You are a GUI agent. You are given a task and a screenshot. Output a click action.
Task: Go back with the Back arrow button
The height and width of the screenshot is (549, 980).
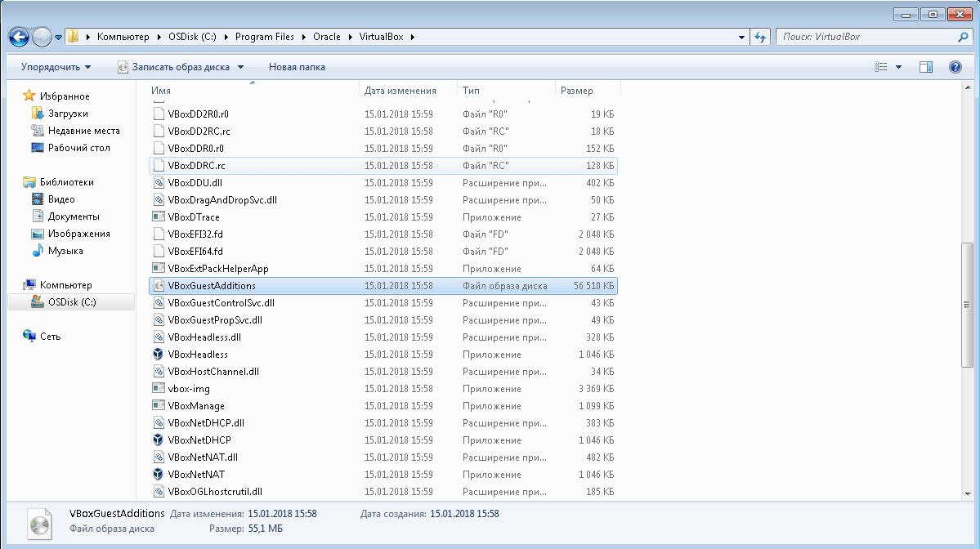click(x=19, y=37)
